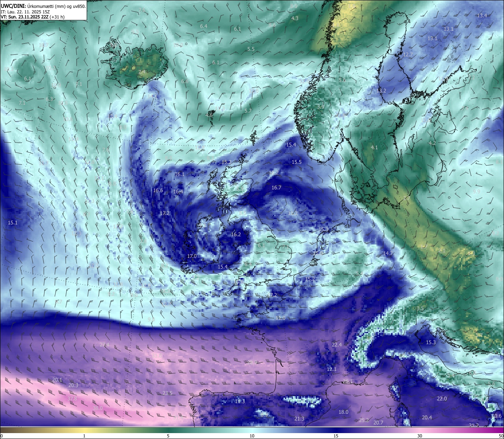Click the map value '9.9'

click(x=476, y=191)
